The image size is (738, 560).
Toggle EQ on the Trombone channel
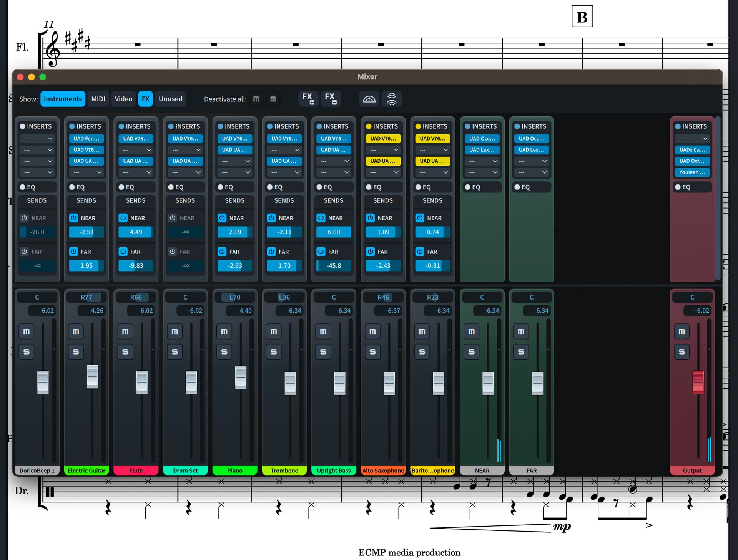pos(270,187)
